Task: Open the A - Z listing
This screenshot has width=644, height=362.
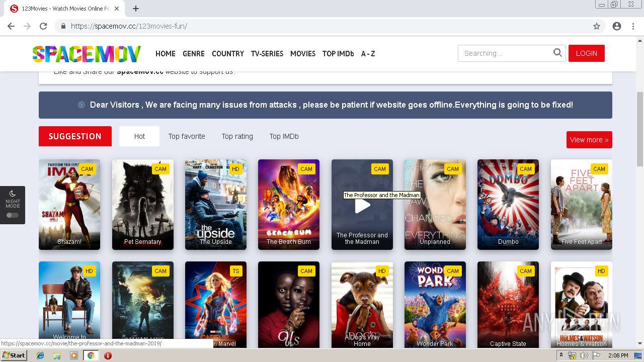Action: (368, 54)
